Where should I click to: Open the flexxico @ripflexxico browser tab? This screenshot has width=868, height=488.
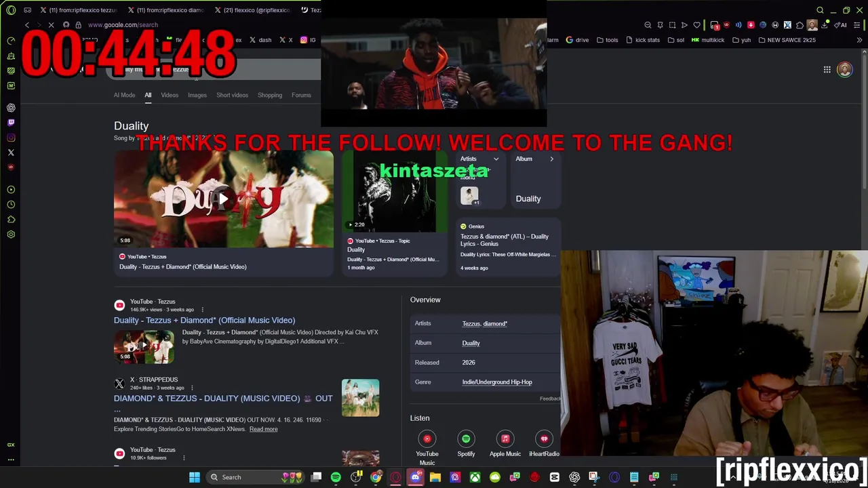(x=253, y=10)
